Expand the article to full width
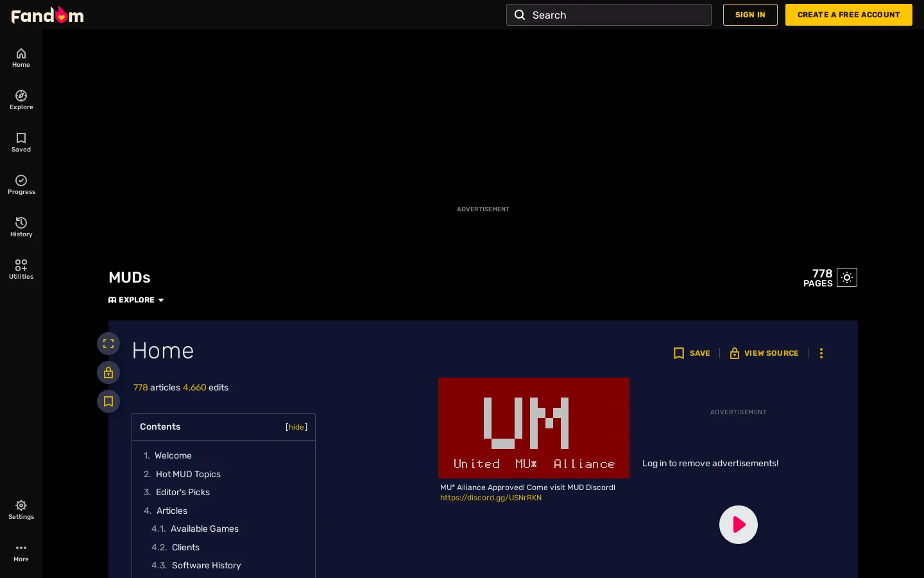 point(108,344)
